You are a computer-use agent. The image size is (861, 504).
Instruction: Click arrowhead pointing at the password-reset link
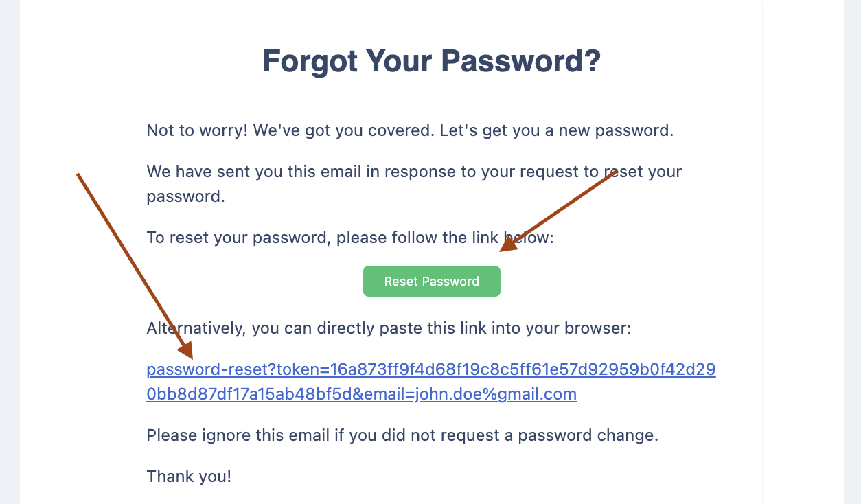[187, 349]
